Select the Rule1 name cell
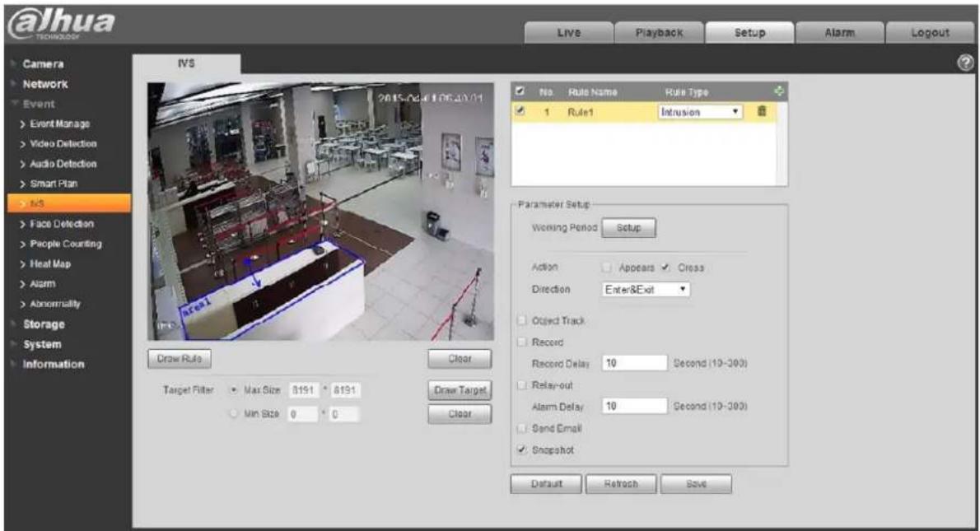Screen dimensions: 980x531 [x=580, y=112]
